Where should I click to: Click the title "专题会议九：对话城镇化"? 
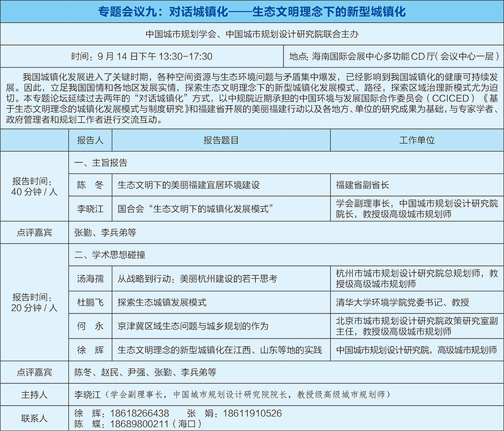252,11
